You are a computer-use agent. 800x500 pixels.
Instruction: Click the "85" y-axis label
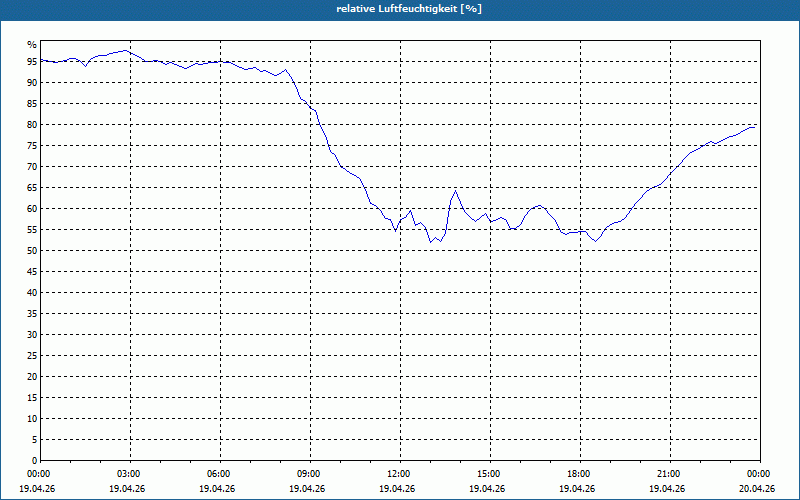click(32, 104)
